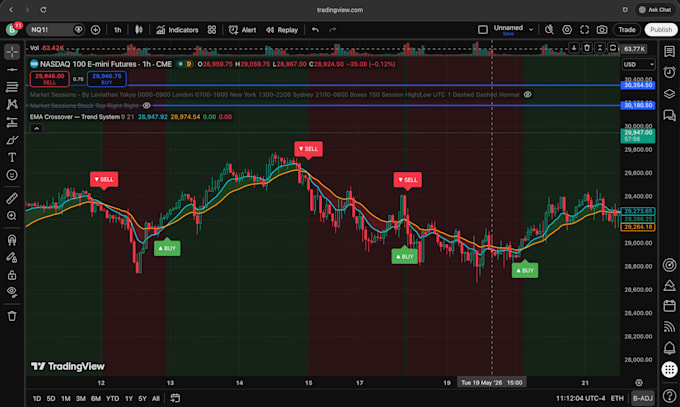Open the patterns drawing tools
This screenshot has width=680, height=407.
click(12, 105)
